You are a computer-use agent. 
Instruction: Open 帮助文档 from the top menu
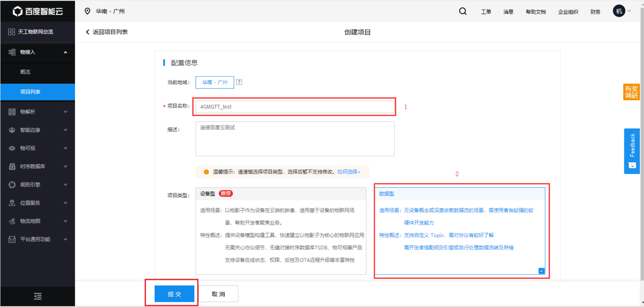(x=536, y=12)
